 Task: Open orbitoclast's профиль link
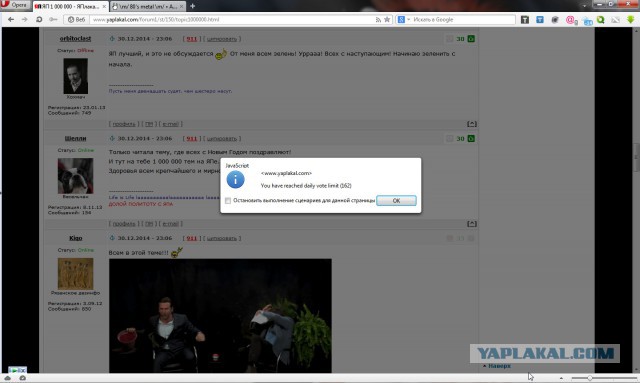(x=124, y=124)
